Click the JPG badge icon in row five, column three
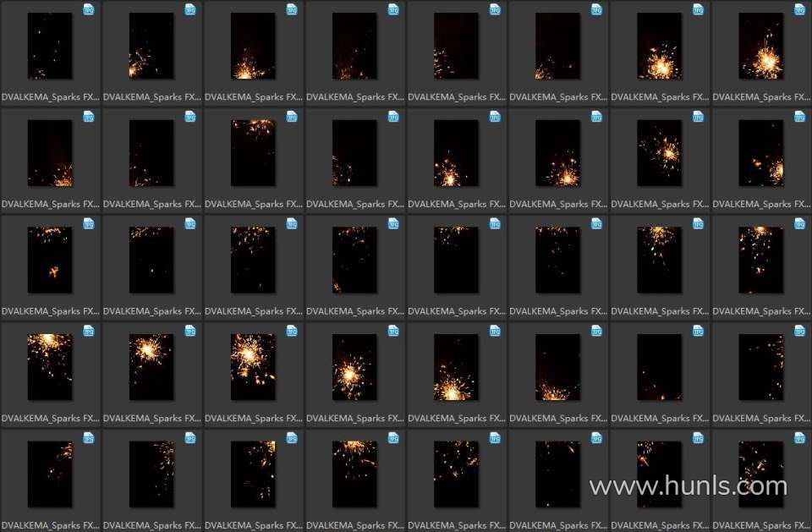The width and height of the screenshot is (812, 532). point(292,438)
